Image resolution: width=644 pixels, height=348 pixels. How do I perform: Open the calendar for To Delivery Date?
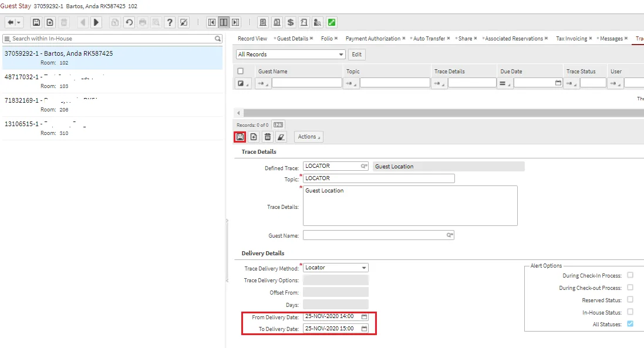(x=365, y=329)
